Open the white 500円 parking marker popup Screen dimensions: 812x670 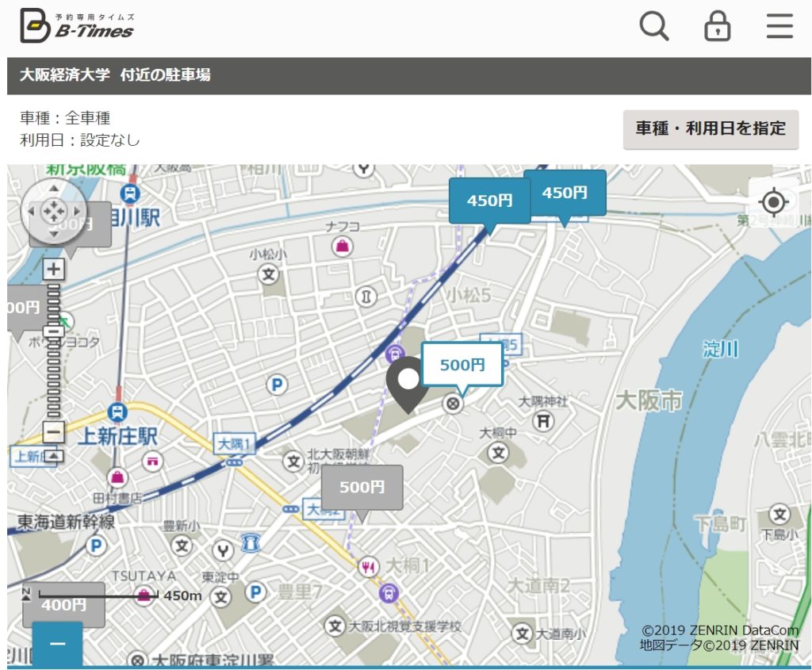(464, 363)
